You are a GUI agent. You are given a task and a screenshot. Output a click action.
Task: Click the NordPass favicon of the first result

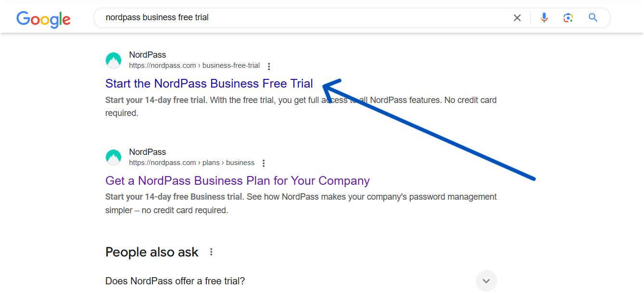(x=114, y=60)
